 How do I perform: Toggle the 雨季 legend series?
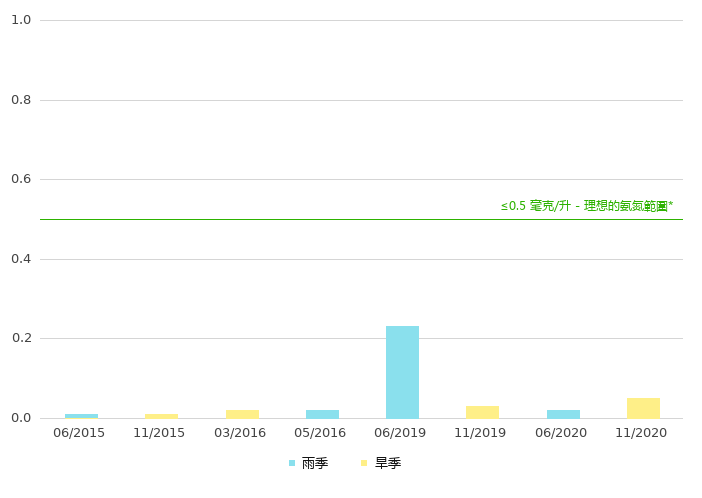pos(314,463)
